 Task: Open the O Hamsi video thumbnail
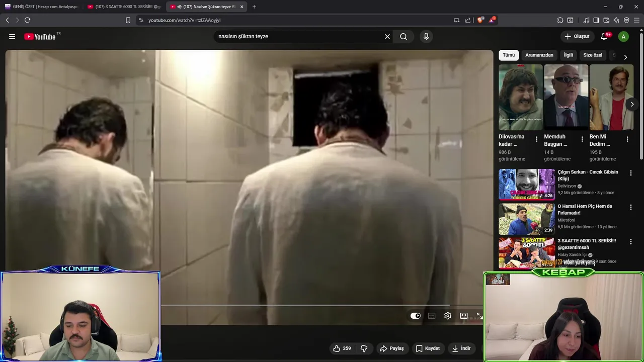coord(527,219)
